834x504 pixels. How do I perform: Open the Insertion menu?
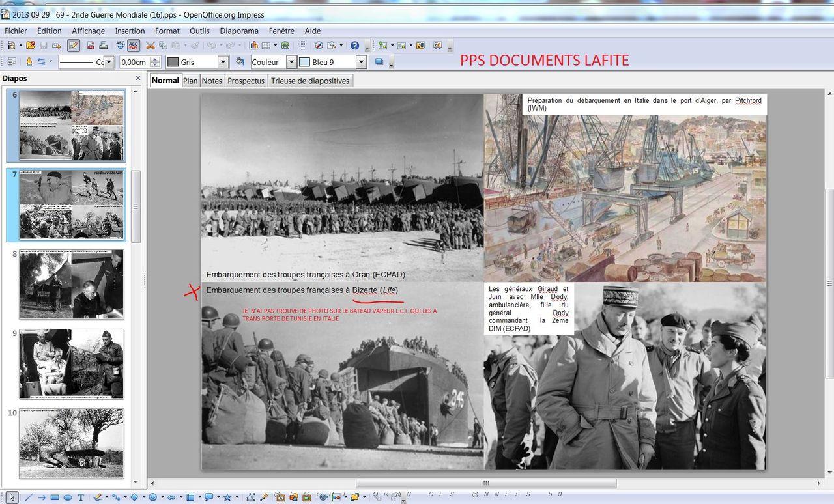(x=130, y=31)
